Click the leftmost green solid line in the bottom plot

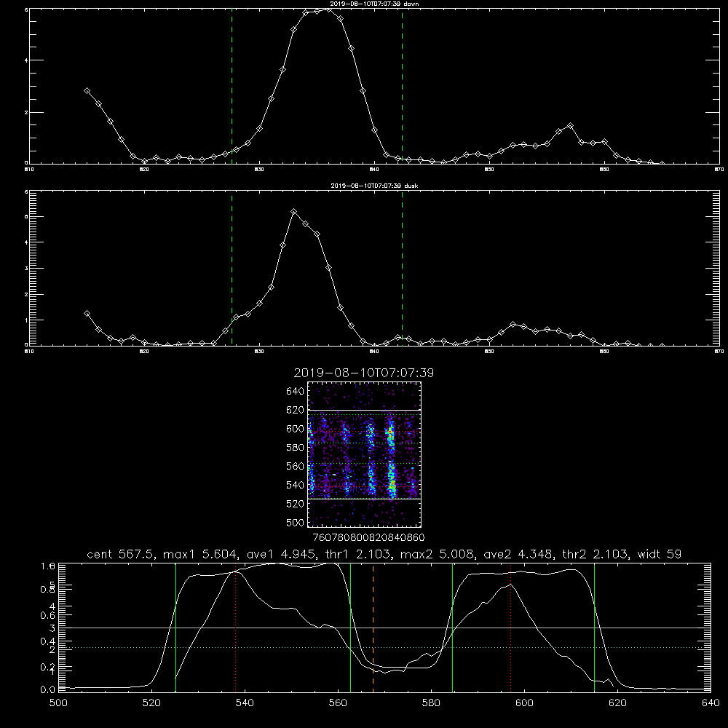coord(175,628)
